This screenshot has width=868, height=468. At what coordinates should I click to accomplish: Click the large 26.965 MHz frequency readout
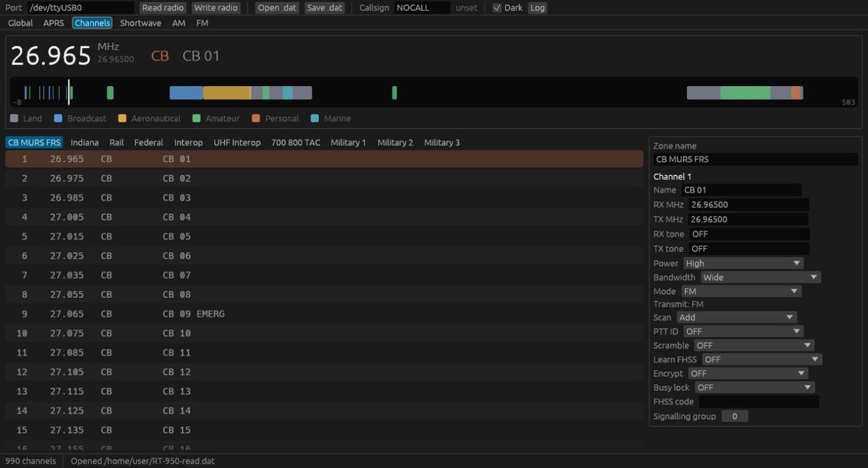51,56
